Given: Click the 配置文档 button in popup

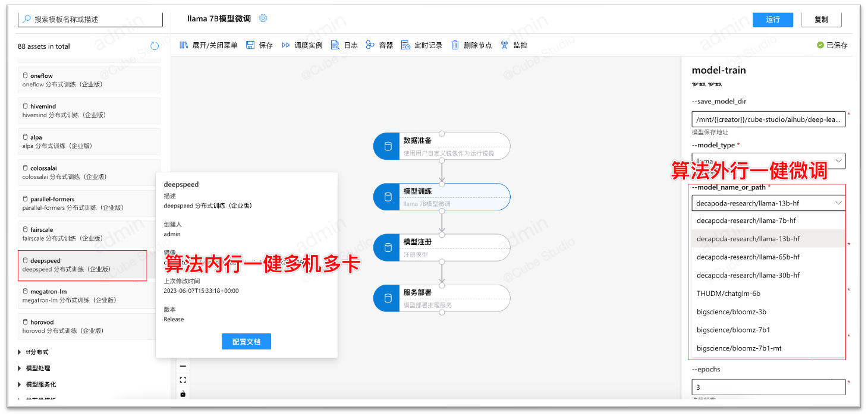Looking at the screenshot, I should [x=246, y=342].
